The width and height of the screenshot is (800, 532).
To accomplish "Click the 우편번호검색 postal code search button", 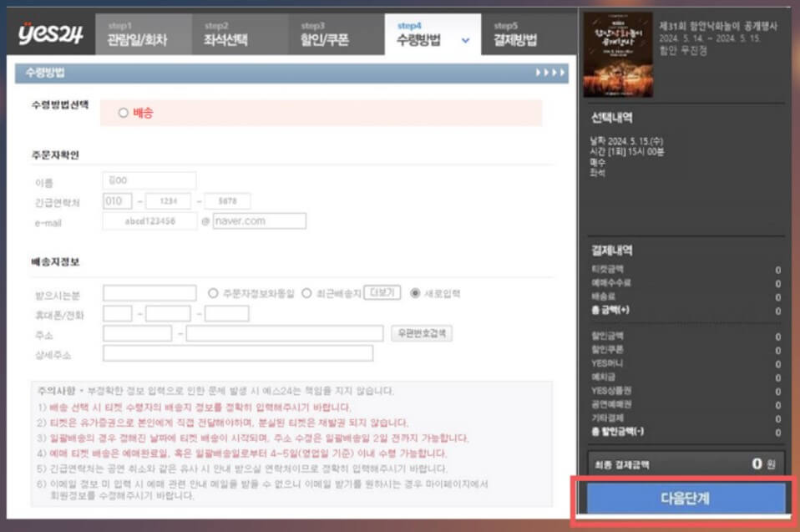I will pos(421,332).
